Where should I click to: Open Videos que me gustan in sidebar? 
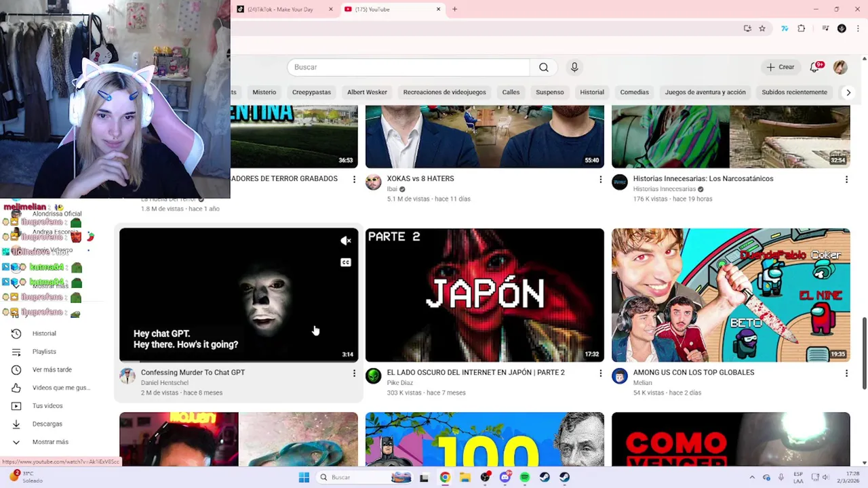point(60,388)
